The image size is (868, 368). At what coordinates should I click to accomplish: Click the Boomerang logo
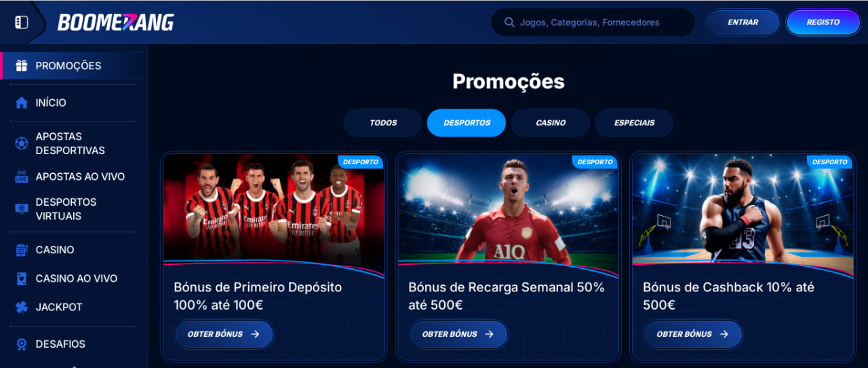coord(115,22)
